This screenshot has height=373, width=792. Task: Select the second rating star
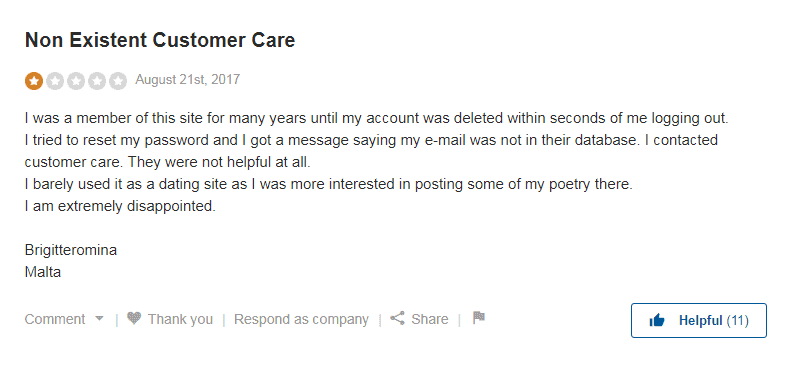point(55,81)
